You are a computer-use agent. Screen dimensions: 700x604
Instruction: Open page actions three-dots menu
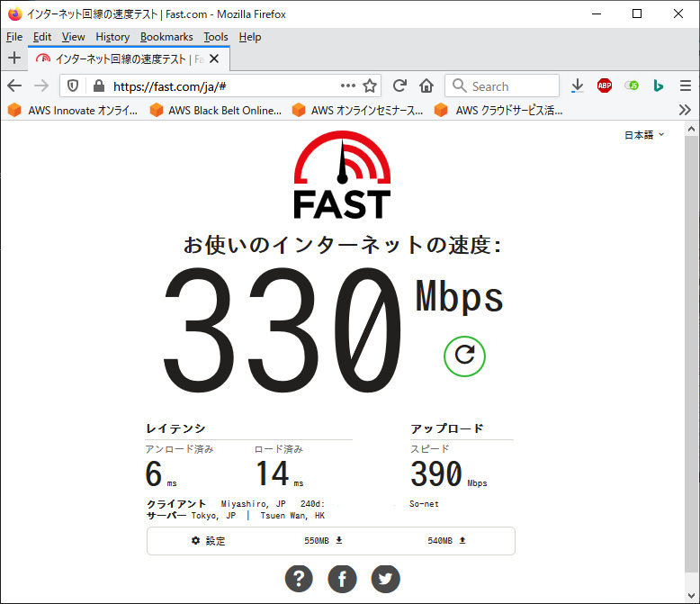[348, 86]
